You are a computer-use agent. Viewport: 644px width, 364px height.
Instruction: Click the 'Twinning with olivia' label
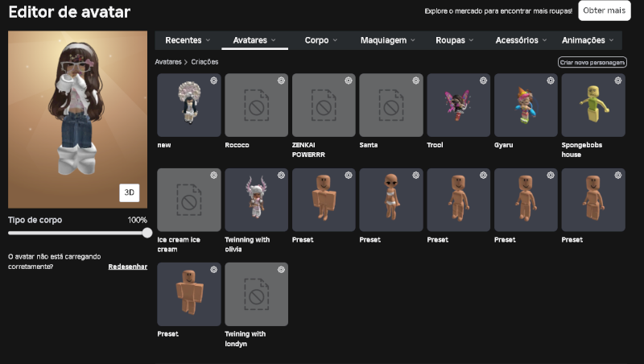click(247, 245)
